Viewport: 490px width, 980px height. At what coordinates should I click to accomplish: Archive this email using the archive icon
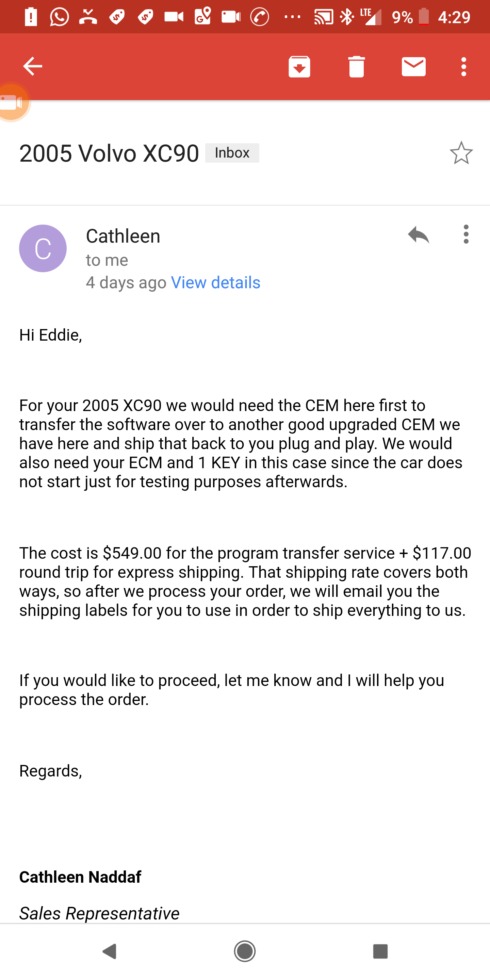coord(299,67)
